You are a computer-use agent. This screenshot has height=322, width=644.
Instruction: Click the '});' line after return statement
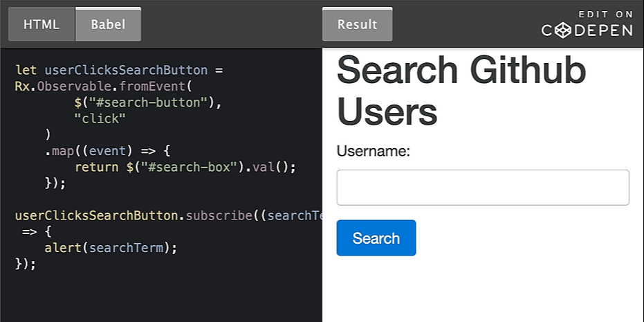click(x=55, y=183)
